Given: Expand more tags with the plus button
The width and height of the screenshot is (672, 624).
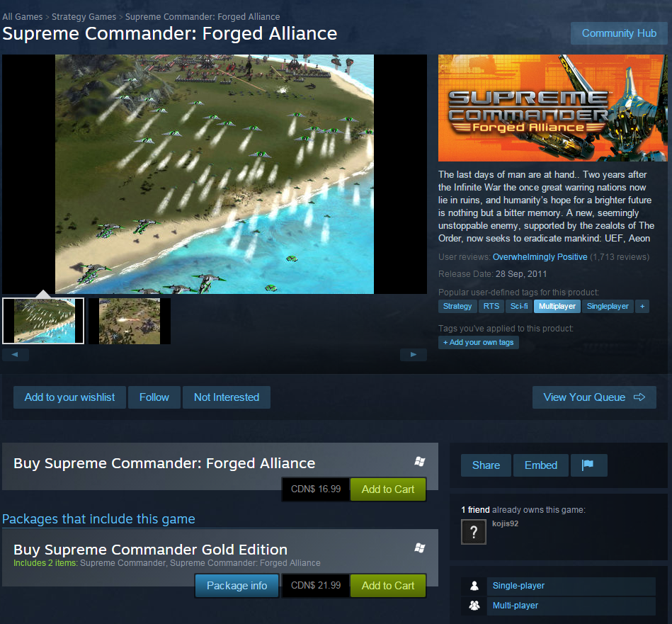Looking at the screenshot, I should [642, 306].
